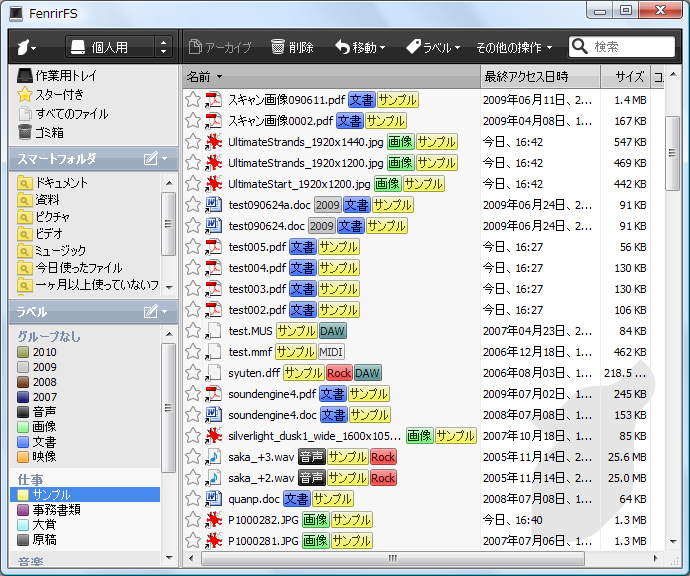Open the ミュージック smart folder

[x=51, y=251]
